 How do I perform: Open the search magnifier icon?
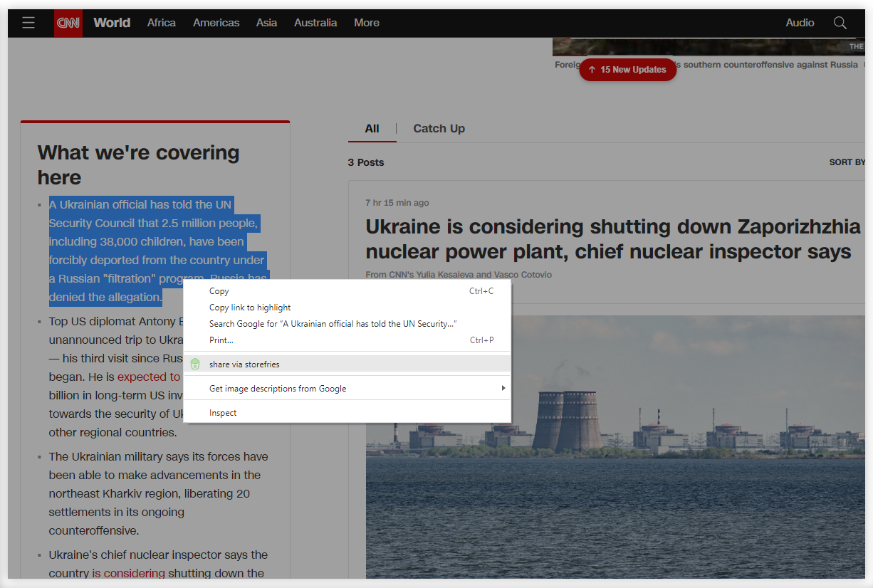pyautogui.click(x=840, y=23)
